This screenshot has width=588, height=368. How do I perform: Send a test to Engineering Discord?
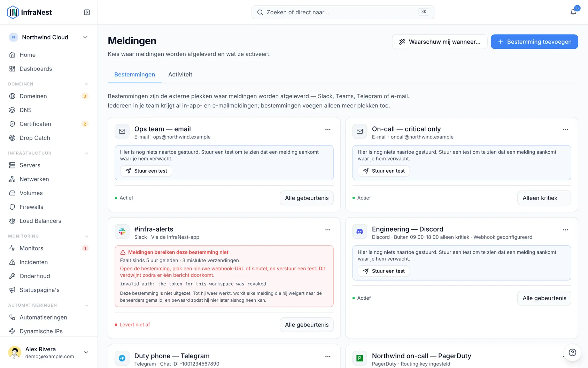pyautogui.click(x=384, y=271)
